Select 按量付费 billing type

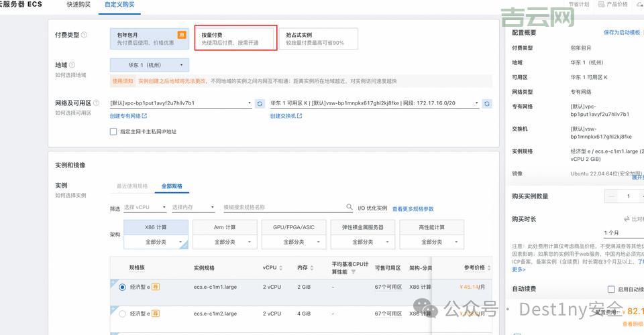[x=235, y=39]
